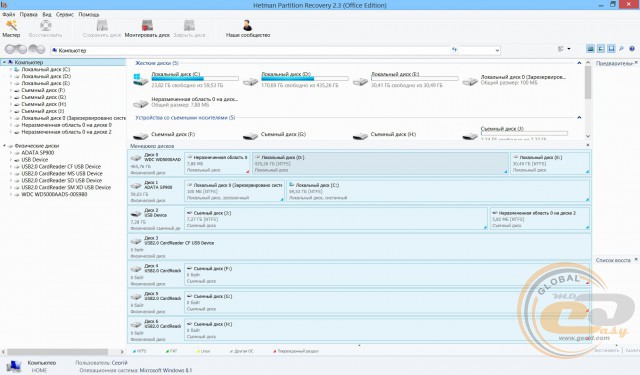This screenshot has width=640, height=375.
Task: Launch the Мастер wizard tool
Action: [x=11, y=26]
